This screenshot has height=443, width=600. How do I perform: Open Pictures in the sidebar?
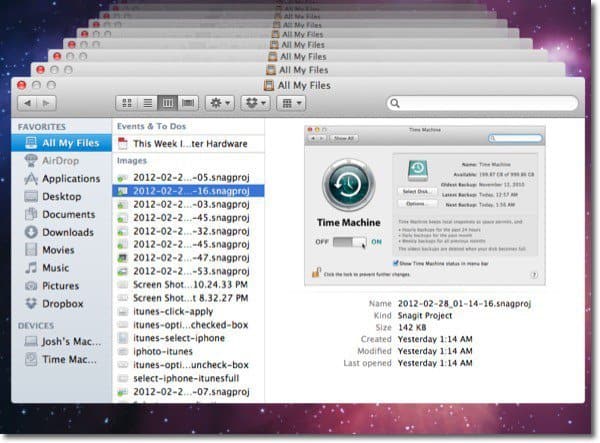click(62, 286)
